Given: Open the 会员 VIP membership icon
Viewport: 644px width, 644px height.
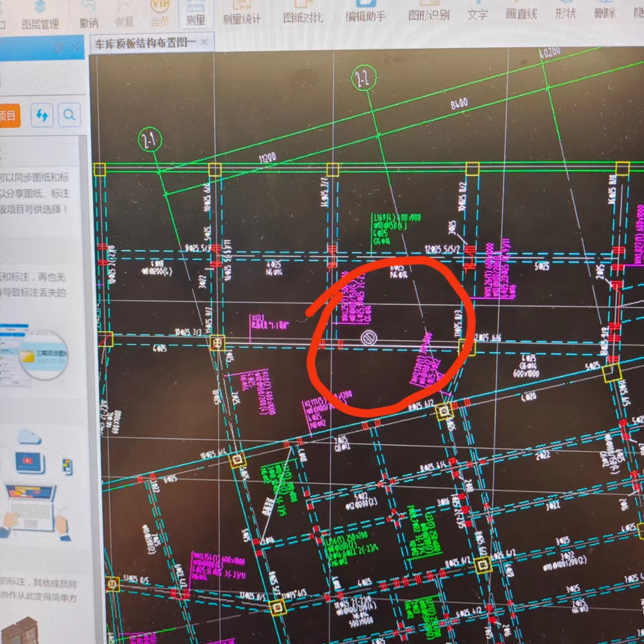Looking at the screenshot, I should (x=160, y=14).
